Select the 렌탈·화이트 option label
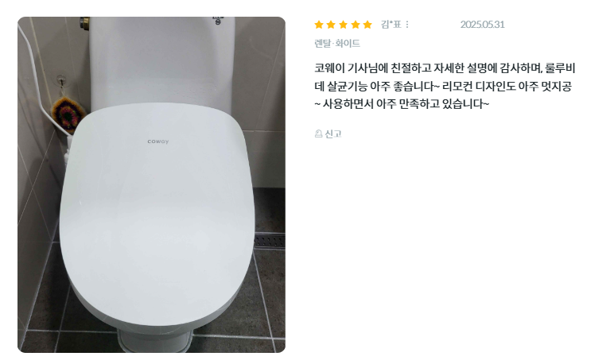The image size is (591, 364). [x=337, y=43]
